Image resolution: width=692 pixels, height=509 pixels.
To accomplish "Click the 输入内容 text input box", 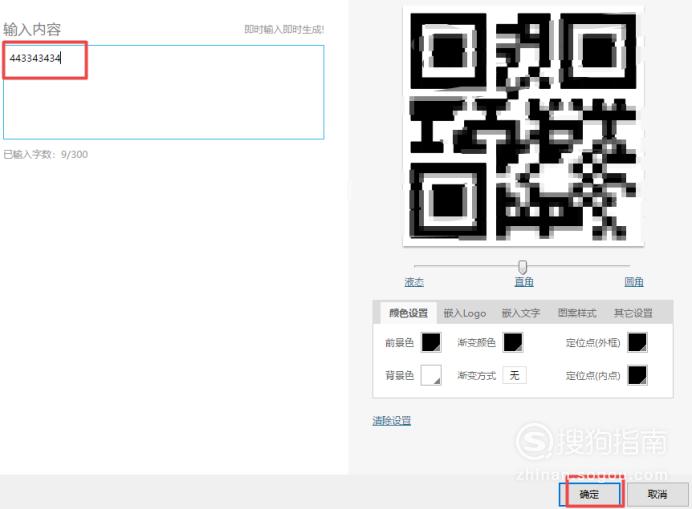I will tap(164, 92).
